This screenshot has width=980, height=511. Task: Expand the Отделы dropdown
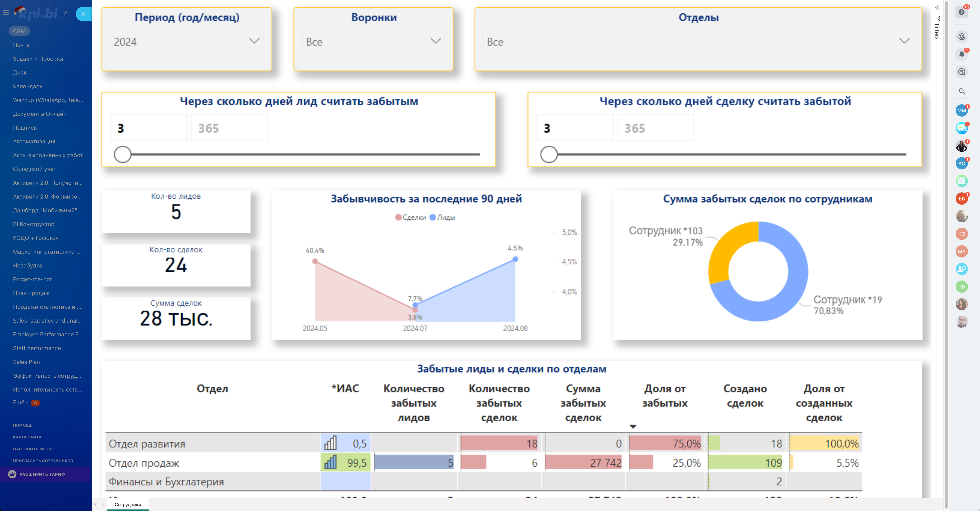coord(698,41)
